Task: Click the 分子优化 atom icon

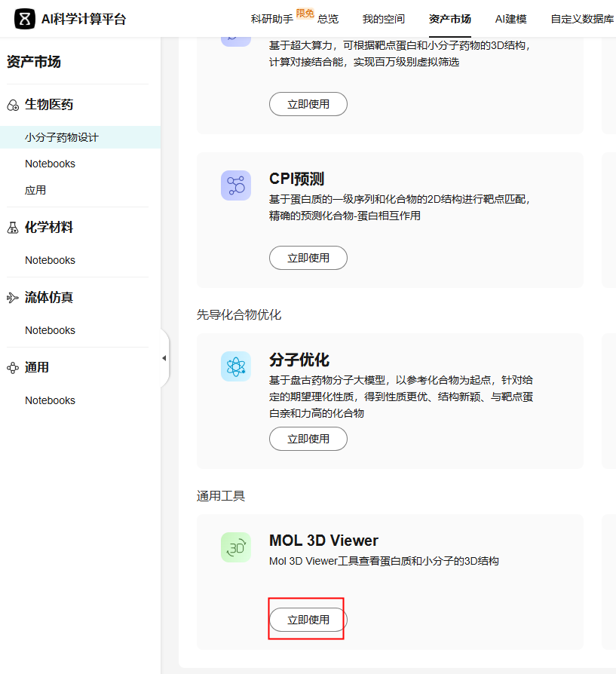Action: [236, 366]
